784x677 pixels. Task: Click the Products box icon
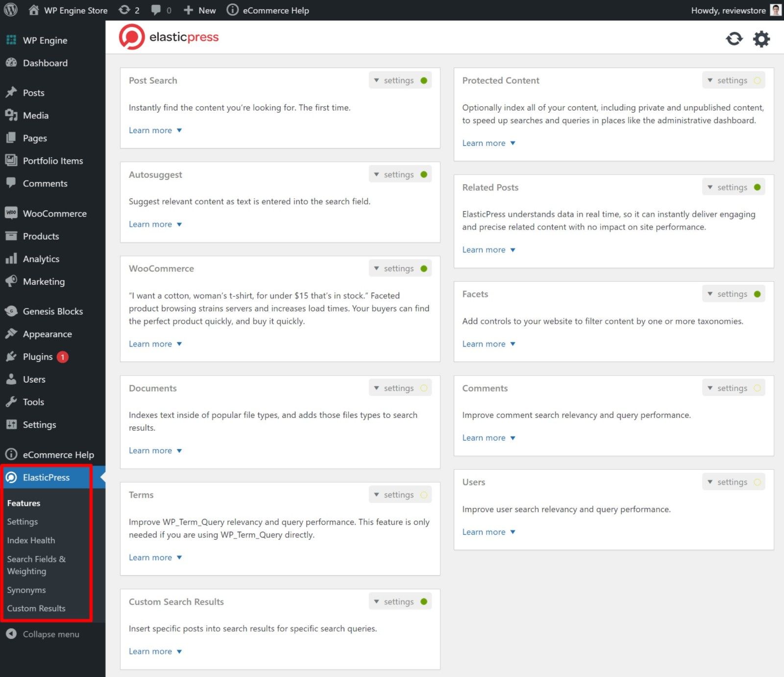point(11,236)
